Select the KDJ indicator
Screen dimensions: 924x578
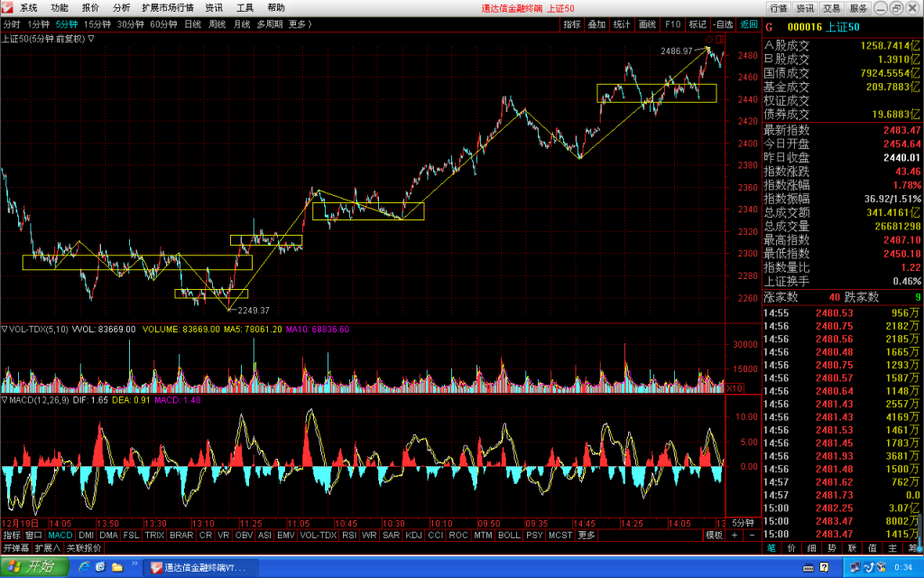[413, 535]
